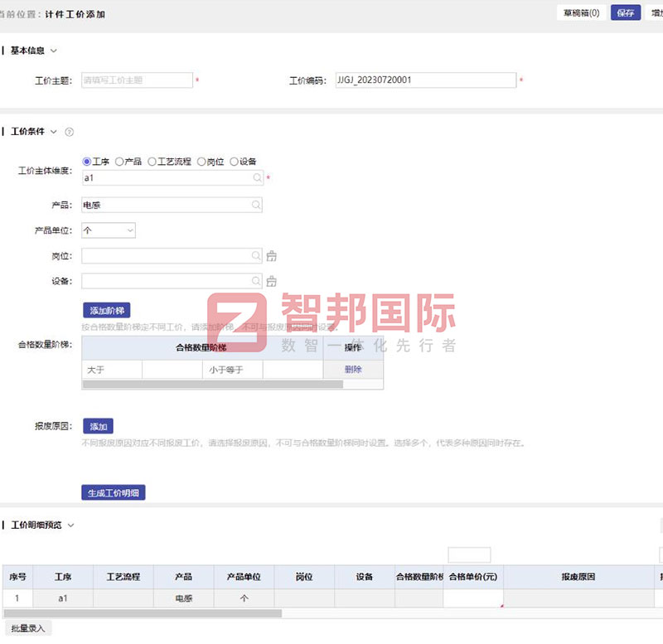Image resolution: width=663 pixels, height=644 pixels.
Task: Click 删除 to remove the stage row
Action: [354, 369]
